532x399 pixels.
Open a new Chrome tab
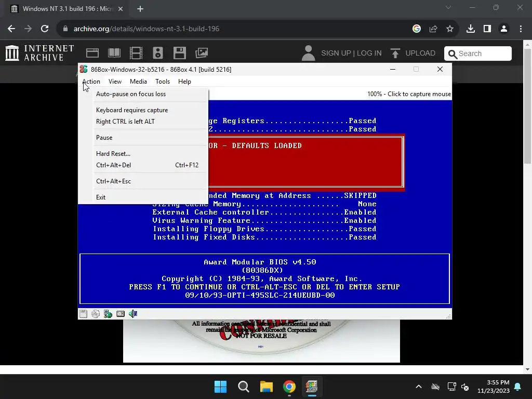[140, 9]
